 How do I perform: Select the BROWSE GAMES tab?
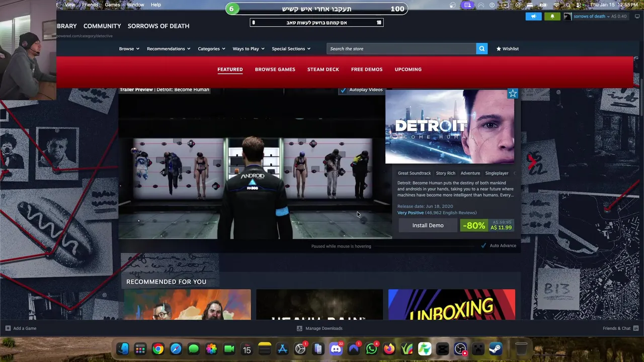275,69
